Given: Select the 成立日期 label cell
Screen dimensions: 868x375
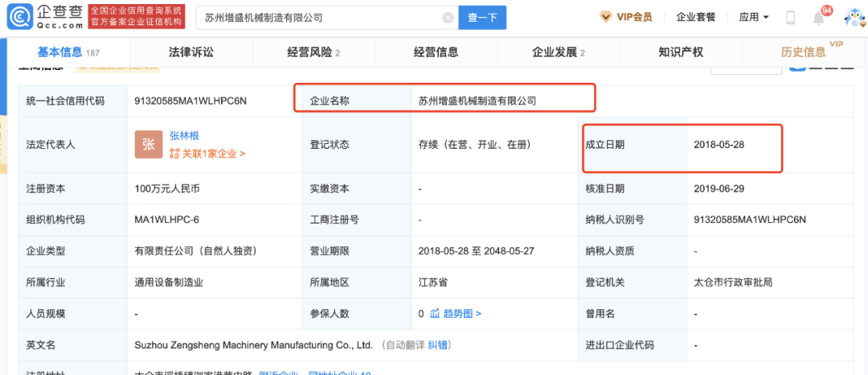Looking at the screenshot, I should 633,145.
